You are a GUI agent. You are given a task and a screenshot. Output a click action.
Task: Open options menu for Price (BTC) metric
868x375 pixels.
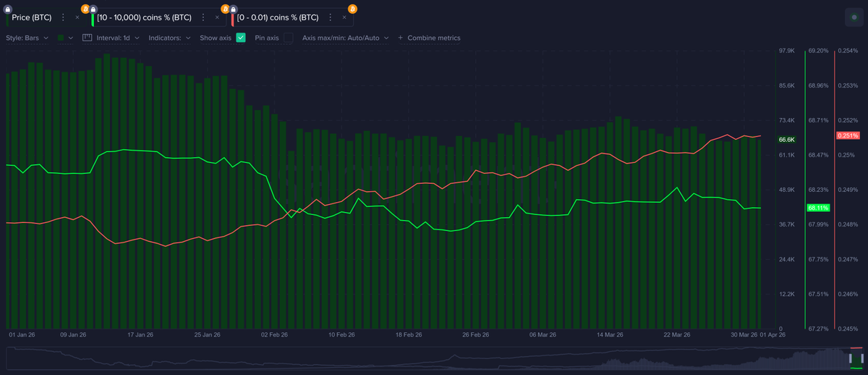[x=63, y=17]
